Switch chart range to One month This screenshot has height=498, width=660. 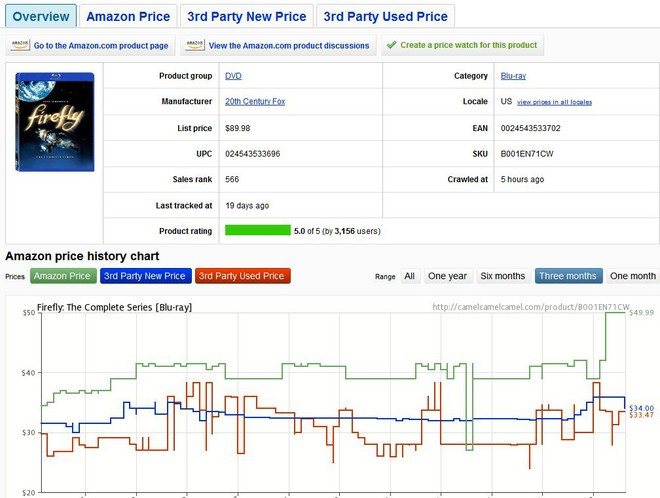tap(632, 276)
